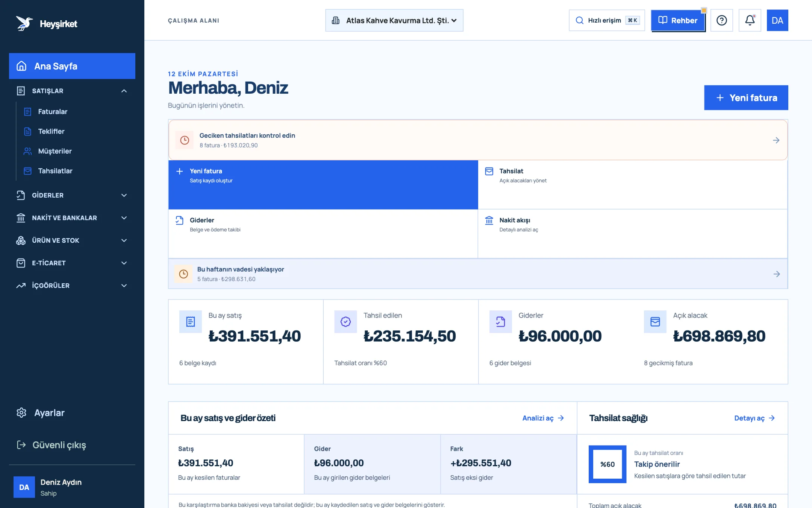Click the Heyşirket bird logo
This screenshot has width=812, height=508.
point(24,23)
